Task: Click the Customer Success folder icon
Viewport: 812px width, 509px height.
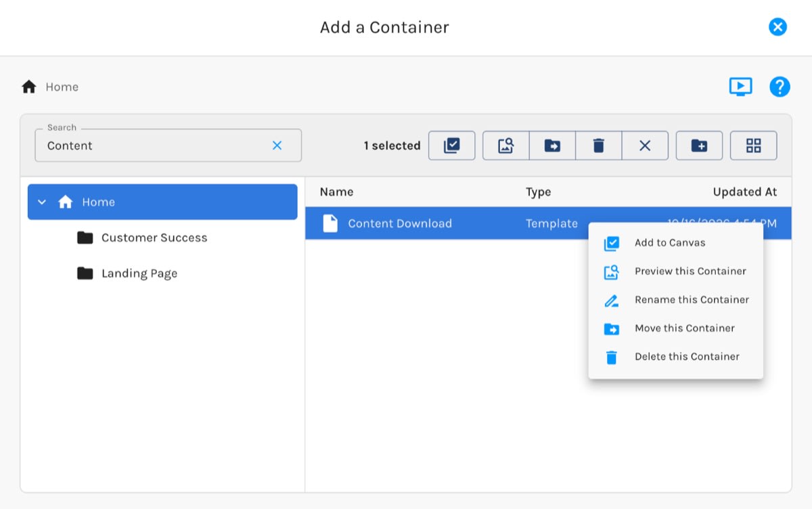Action: (85, 238)
